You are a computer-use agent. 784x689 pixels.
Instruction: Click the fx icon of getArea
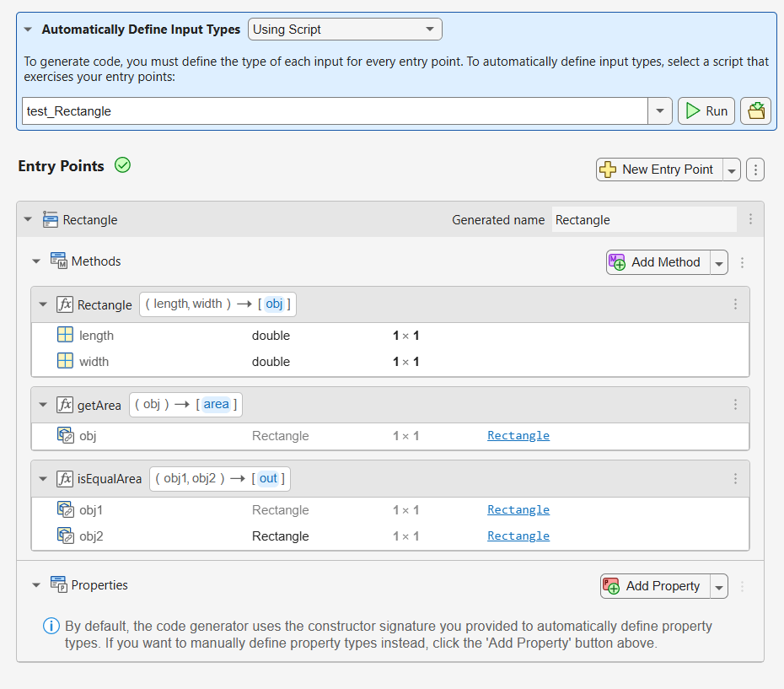pos(65,404)
